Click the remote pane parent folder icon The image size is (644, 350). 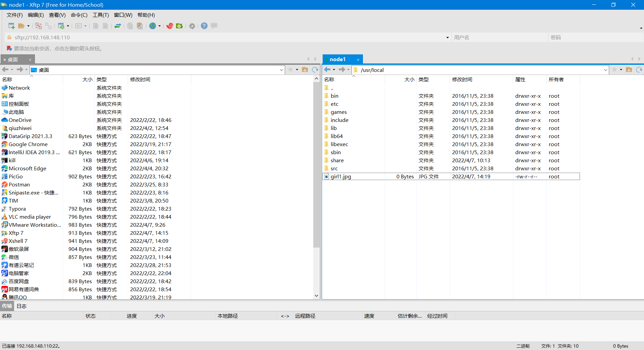629,70
